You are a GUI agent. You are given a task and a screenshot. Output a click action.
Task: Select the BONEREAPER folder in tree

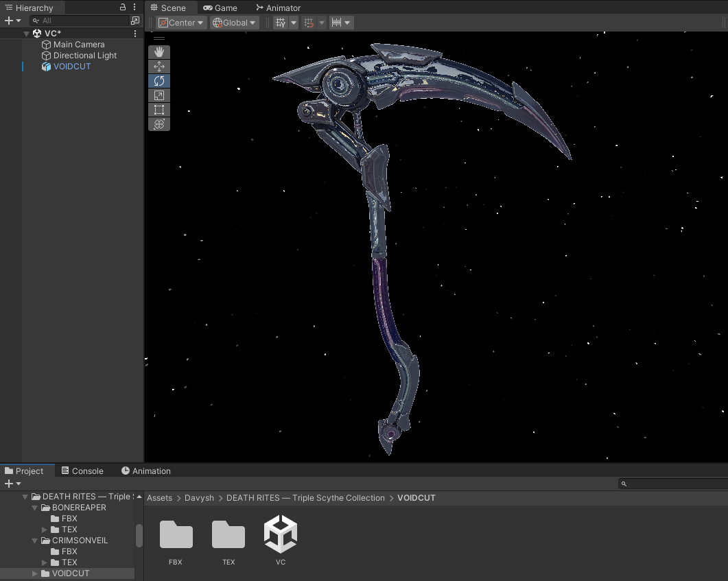pos(73,508)
